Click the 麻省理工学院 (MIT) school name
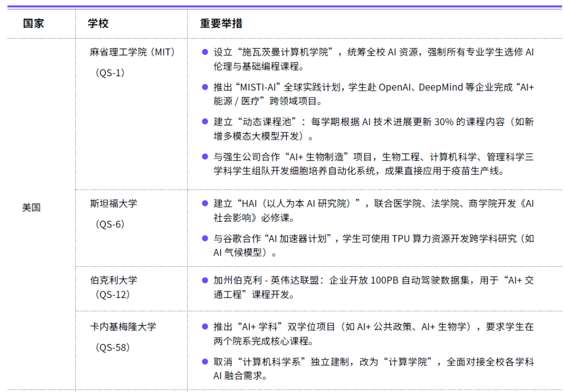 point(132,52)
